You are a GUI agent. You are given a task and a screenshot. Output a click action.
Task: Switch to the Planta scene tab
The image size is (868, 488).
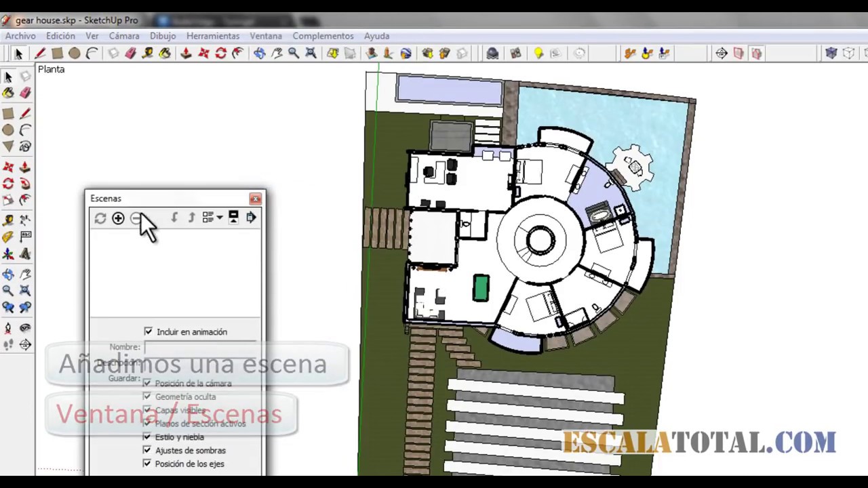pyautogui.click(x=52, y=69)
